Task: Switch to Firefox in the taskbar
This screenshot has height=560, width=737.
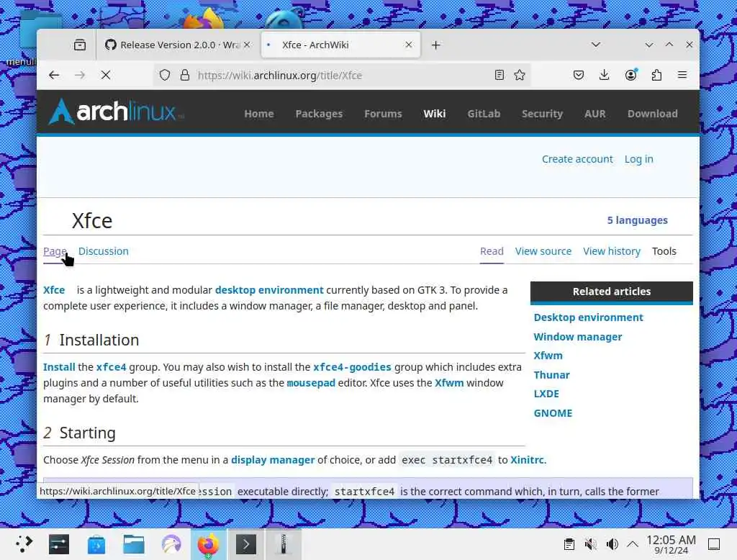Action: (x=209, y=544)
